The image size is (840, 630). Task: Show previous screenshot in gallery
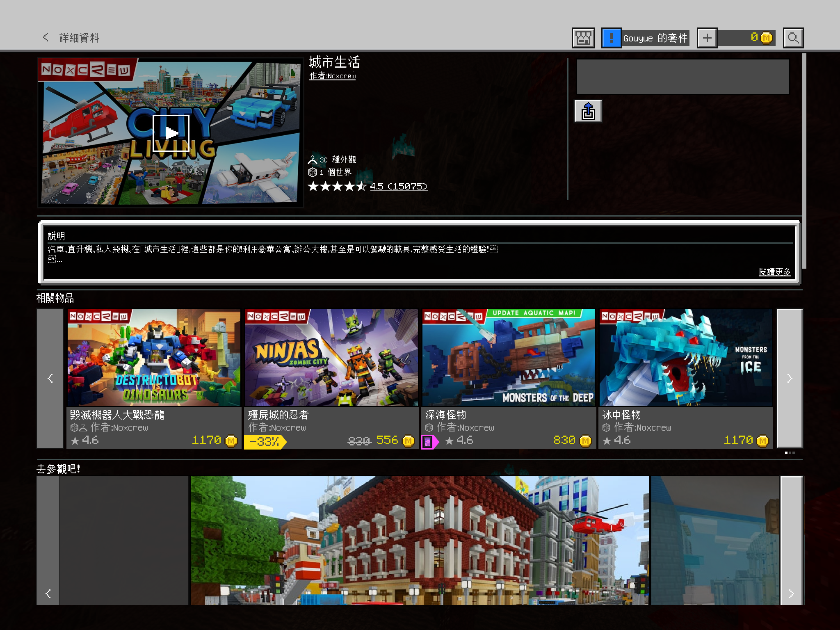[x=48, y=593]
